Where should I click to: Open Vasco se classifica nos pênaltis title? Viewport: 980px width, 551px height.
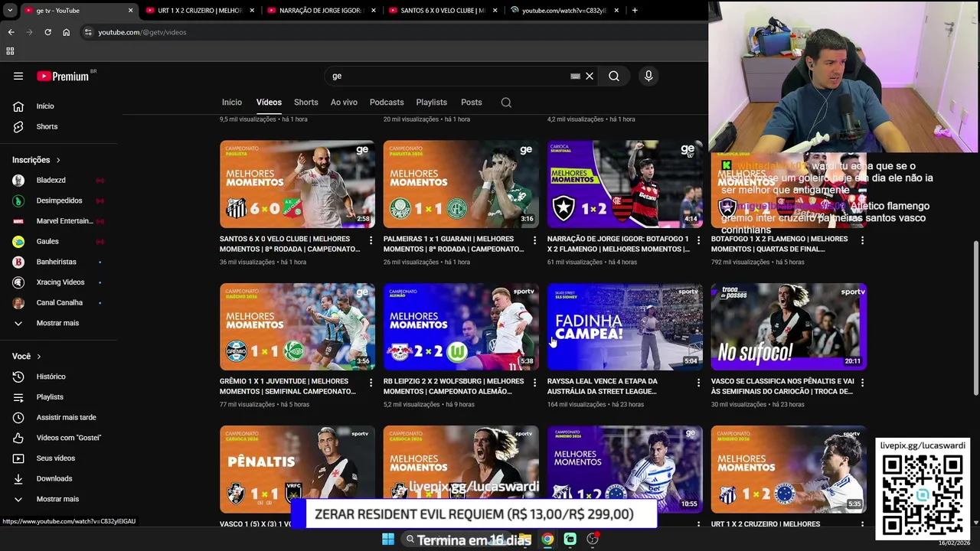pos(782,386)
